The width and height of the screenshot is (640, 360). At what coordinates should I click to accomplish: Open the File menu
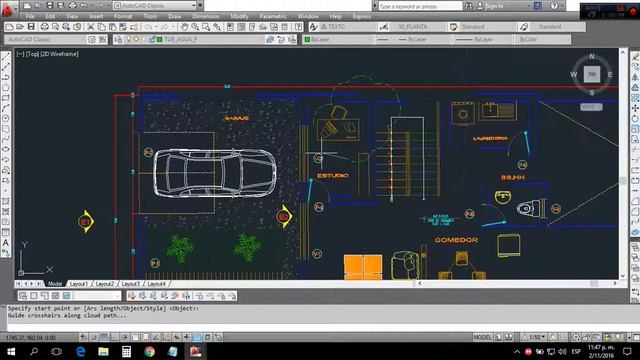[30, 16]
